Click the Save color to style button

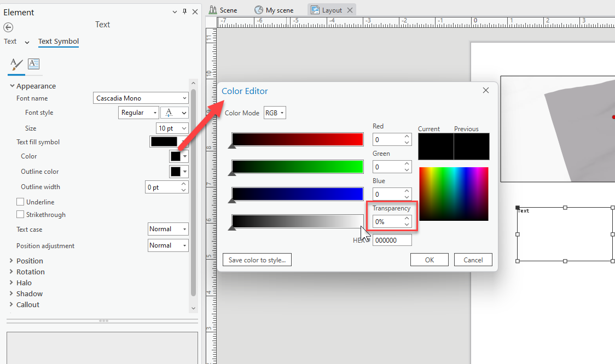(257, 260)
